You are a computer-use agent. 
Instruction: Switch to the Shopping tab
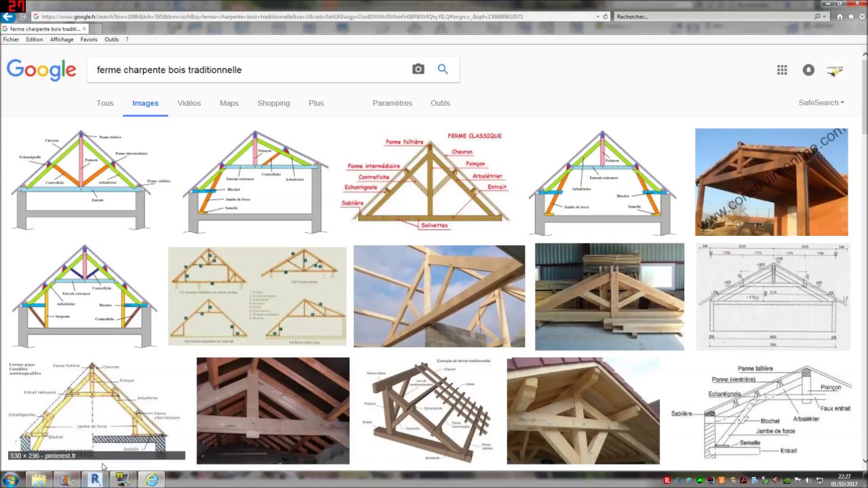click(x=273, y=103)
